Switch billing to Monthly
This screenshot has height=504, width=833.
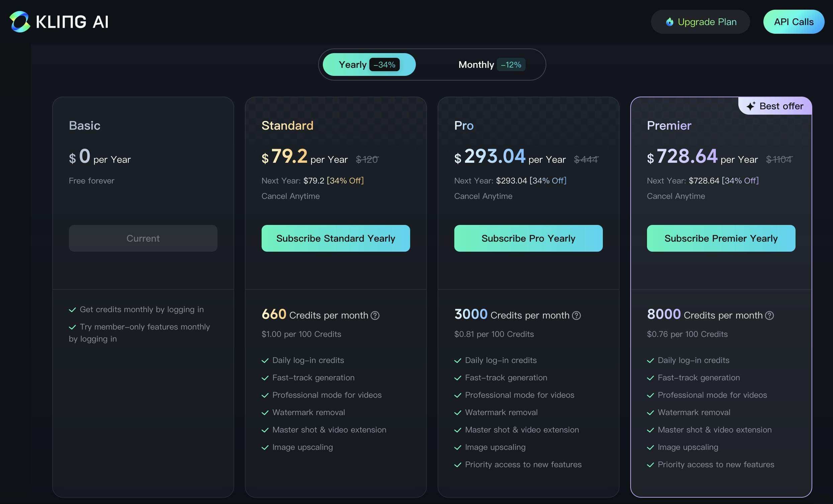[x=476, y=65]
